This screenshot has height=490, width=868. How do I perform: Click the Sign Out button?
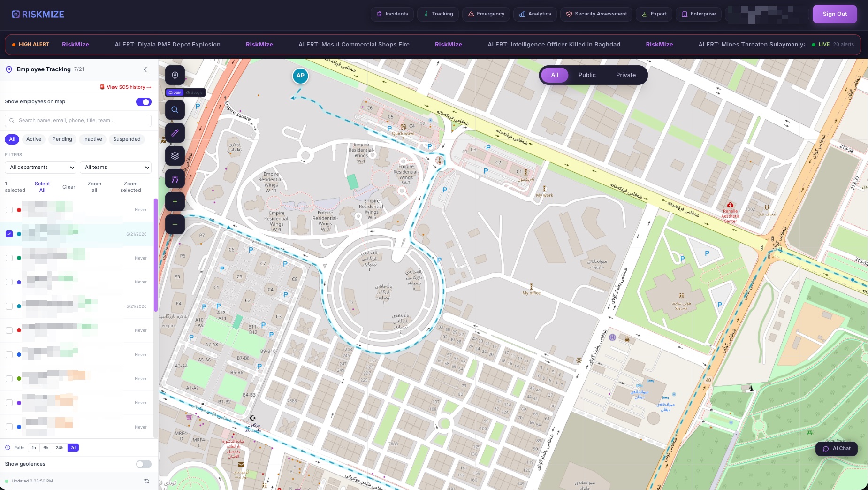[835, 14]
